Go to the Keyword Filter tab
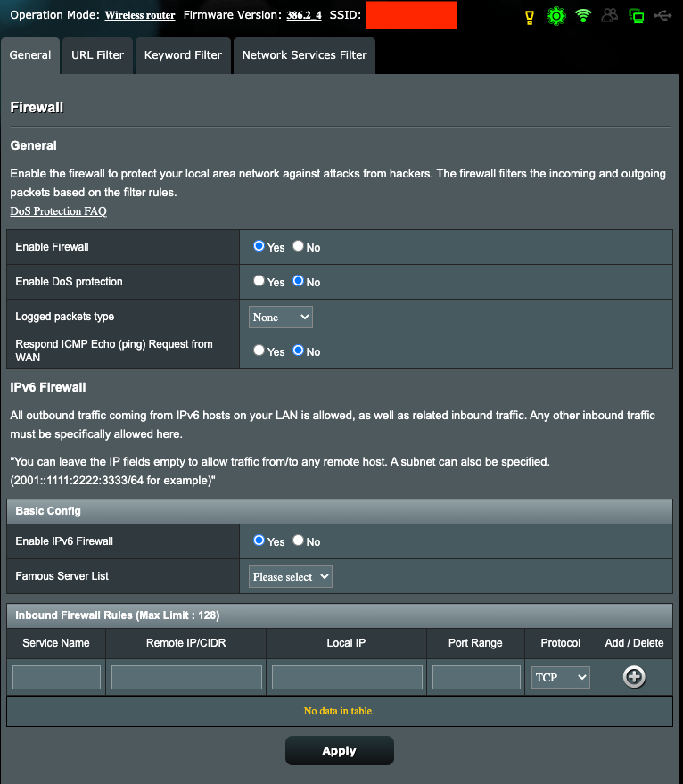This screenshot has width=683, height=784. (x=183, y=55)
